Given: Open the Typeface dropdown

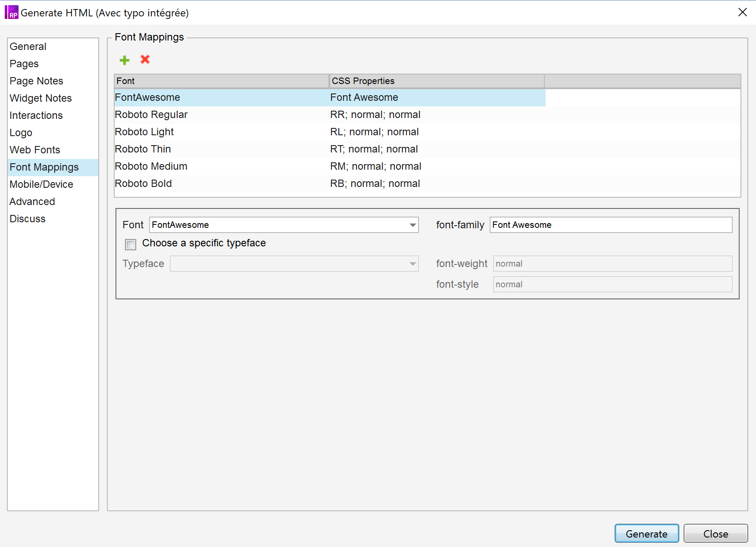Looking at the screenshot, I should coord(412,263).
